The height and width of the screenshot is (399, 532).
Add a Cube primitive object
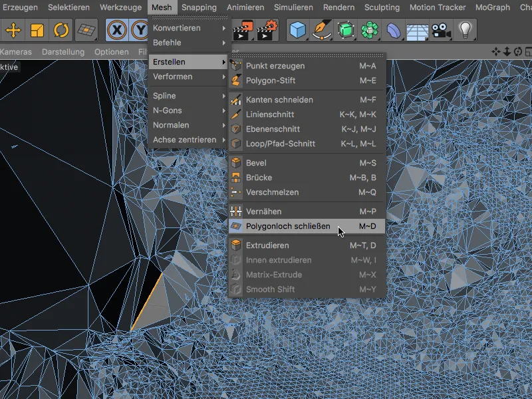click(x=298, y=30)
